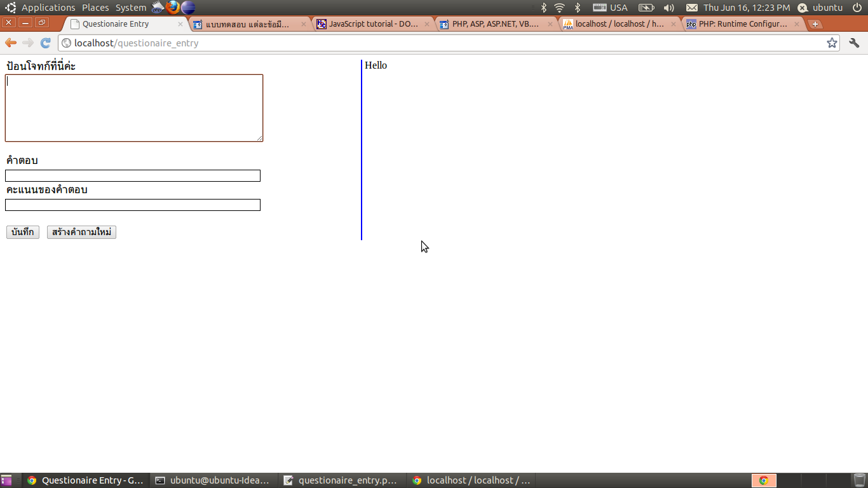The width and height of the screenshot is (868, 488).
Task: Close the PHP: Runtime Configuration tab
Action: (797, 24)
